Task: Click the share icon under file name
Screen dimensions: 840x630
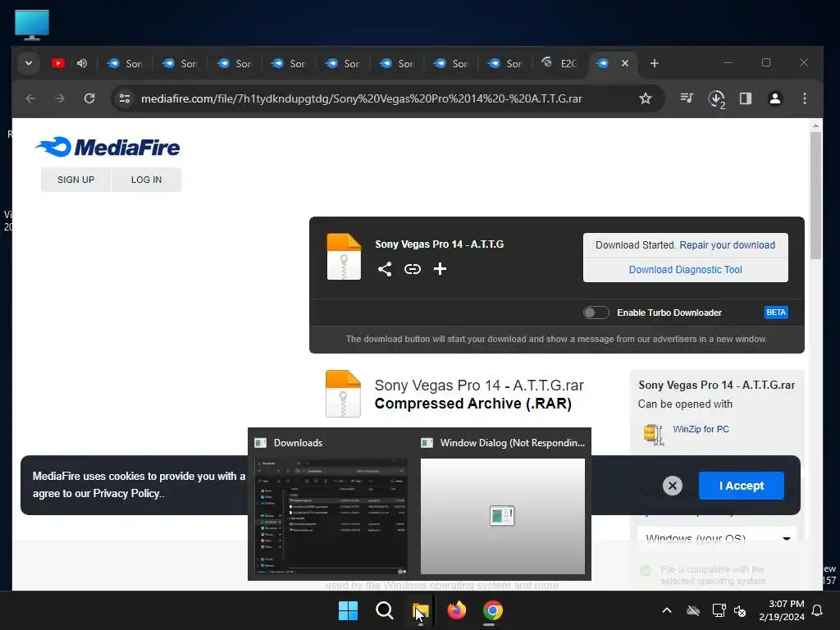Action: pos(385,269)
